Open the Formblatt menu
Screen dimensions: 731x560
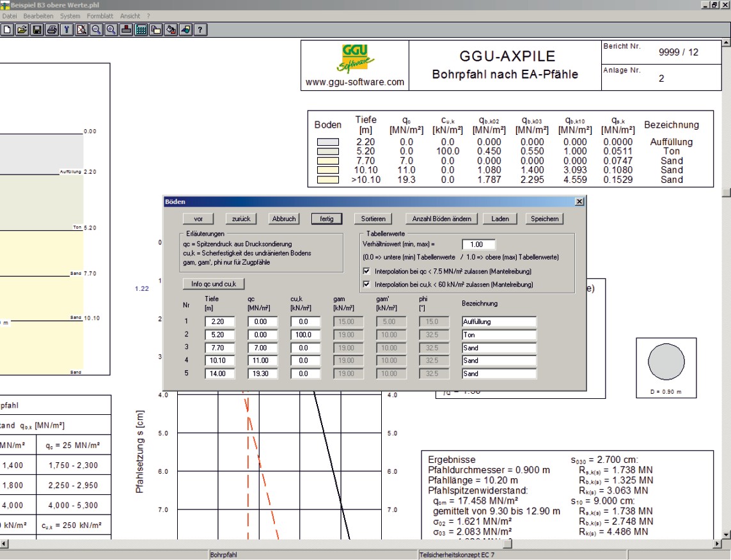click(x=100, y=16)
